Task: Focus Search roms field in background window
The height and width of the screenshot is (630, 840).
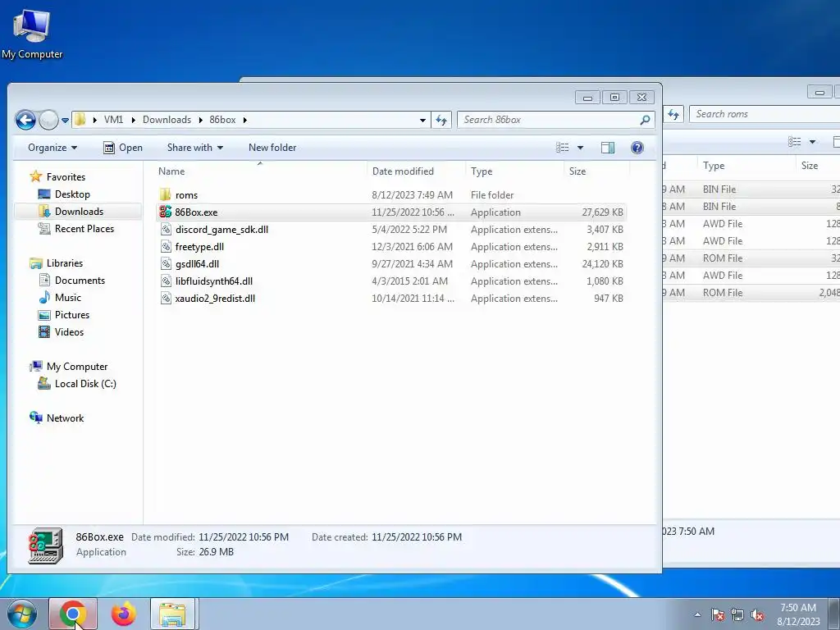Action: point(765,114)
